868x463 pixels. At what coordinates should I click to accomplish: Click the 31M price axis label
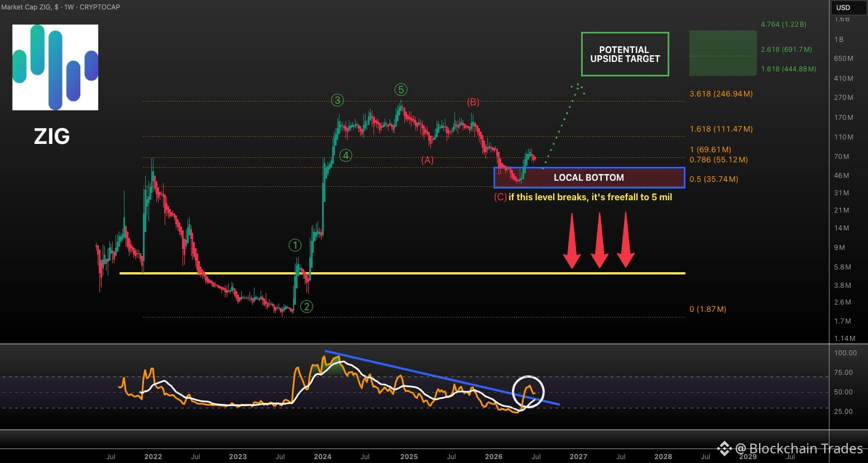coord(842,193)
